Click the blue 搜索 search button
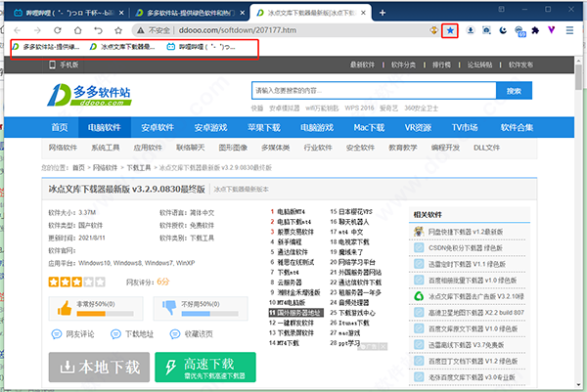Image resolution: width=587 pixels, height=392 pixels. coord(514,91)
